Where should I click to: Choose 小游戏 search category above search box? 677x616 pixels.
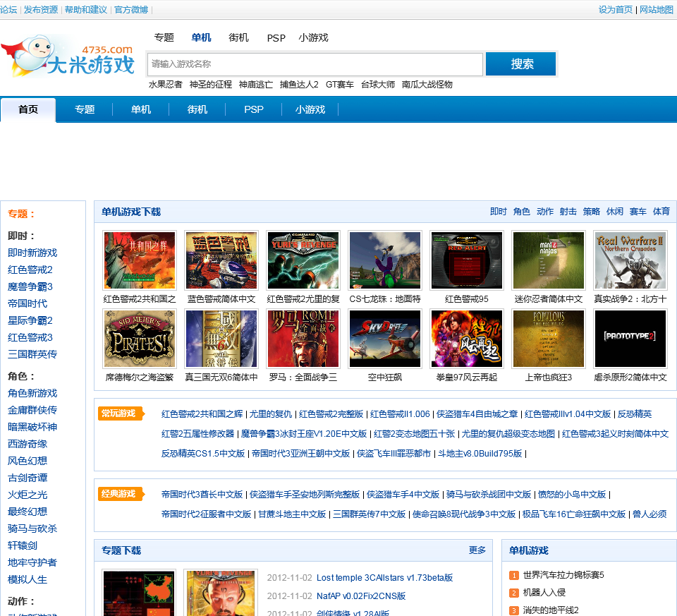click(313, 37)
